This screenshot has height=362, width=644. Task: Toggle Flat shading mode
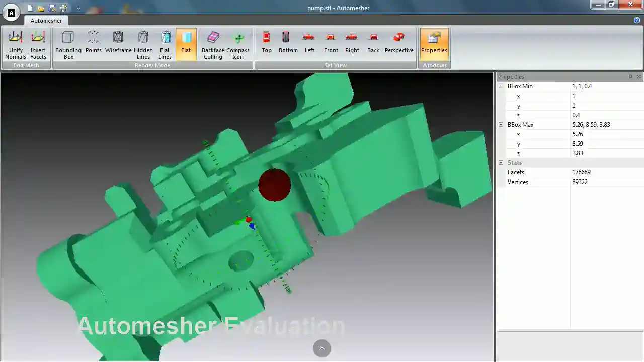pyautogui.click(x=186, y=43)
